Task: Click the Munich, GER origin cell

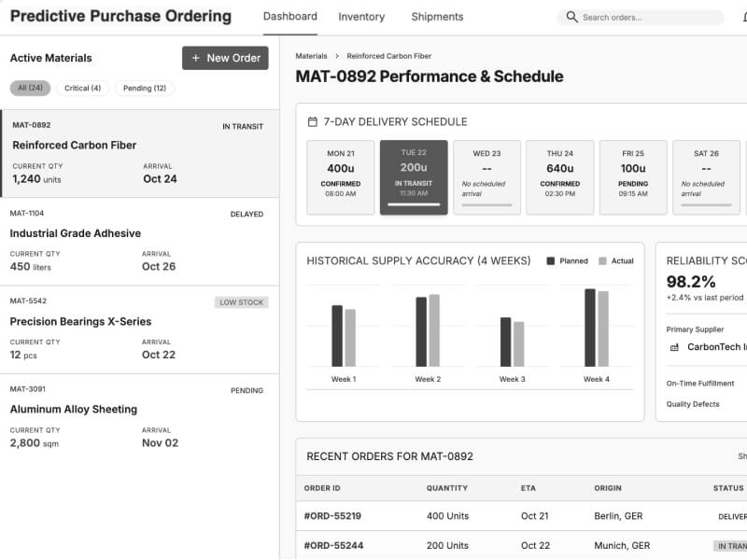Action: (622, 546)
